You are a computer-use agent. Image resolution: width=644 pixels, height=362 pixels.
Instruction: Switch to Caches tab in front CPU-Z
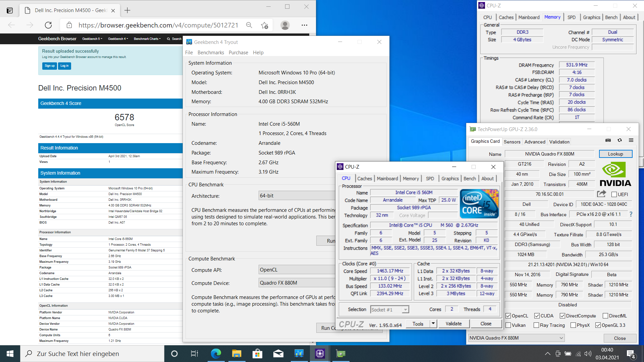(365, 179)
